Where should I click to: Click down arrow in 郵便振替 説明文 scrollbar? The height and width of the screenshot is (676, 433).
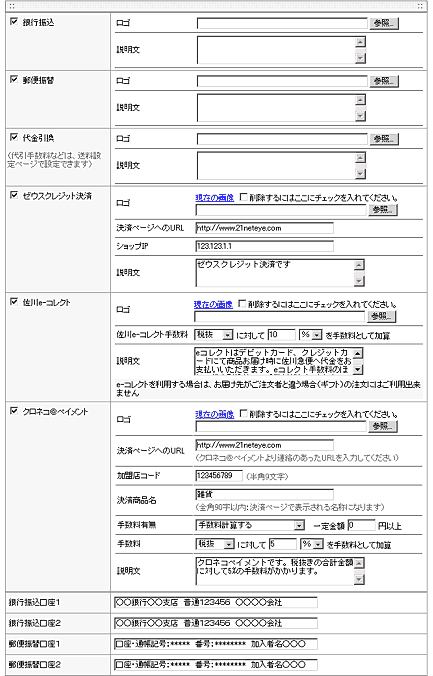coord(361,116)
